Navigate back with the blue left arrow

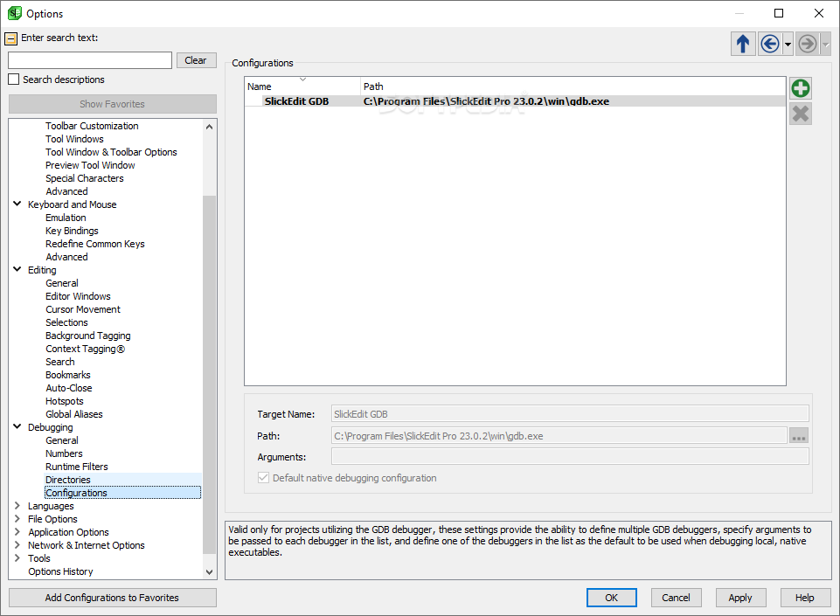(x=770, y=44)
